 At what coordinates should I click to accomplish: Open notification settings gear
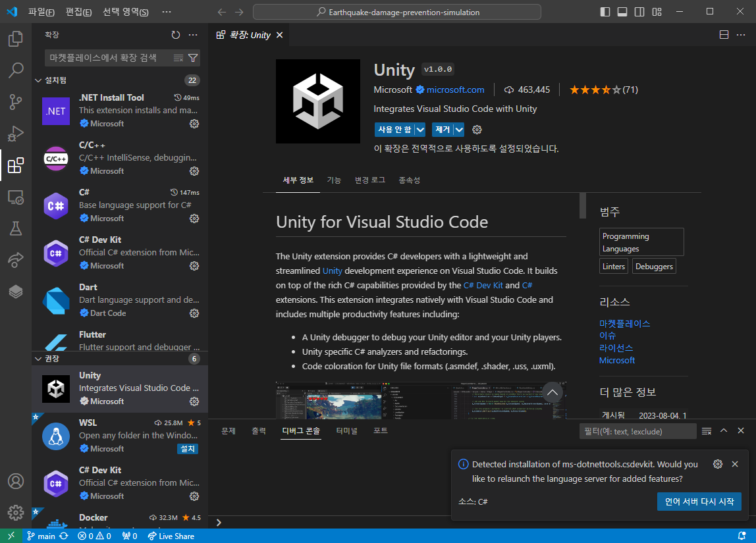(717, 464)
